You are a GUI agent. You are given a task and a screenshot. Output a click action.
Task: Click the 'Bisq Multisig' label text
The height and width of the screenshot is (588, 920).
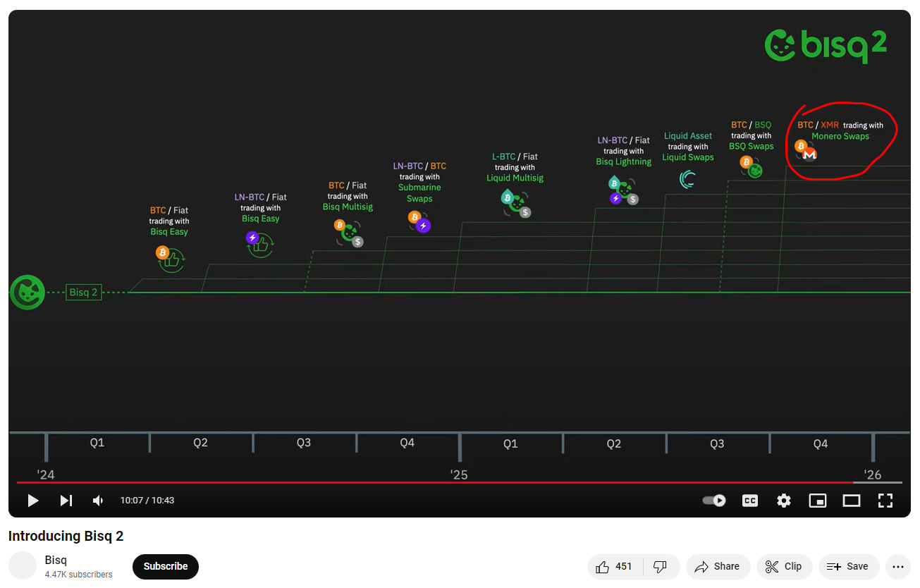pyautogui.click(x=348, y=207)
